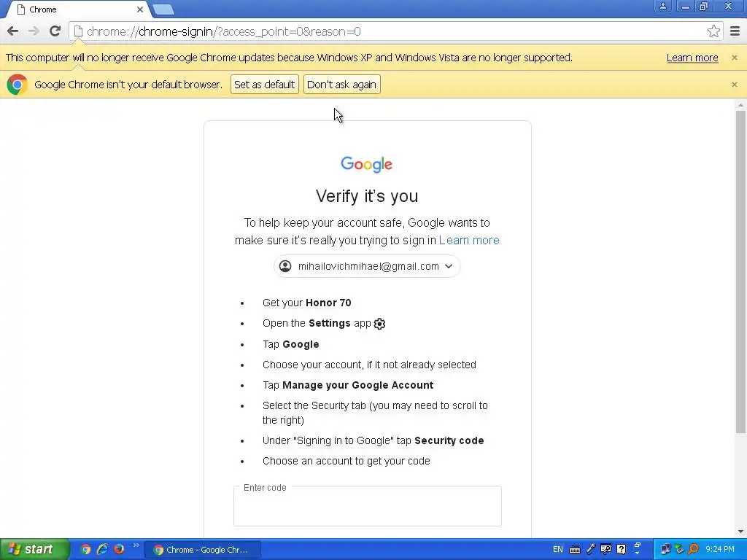Click the handwriting tools icon in language bar
This screenshot has height=560, width=747.
pyautogui.click(x=605, y=550)
